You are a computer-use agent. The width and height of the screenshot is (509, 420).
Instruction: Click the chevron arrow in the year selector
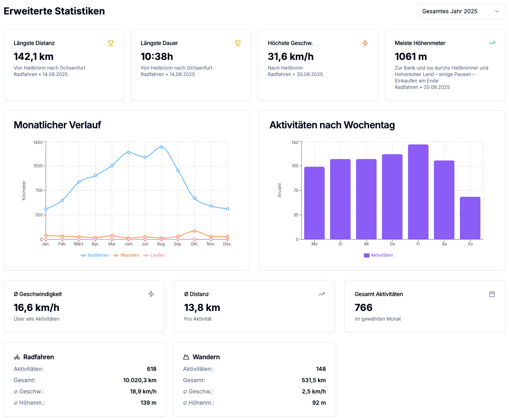[497, 11]
